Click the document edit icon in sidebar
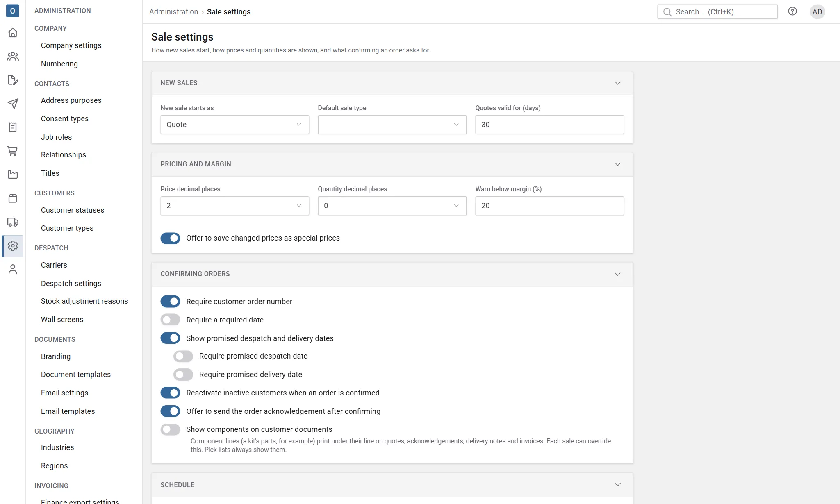 pyautogui.click(x=13, y=80)
